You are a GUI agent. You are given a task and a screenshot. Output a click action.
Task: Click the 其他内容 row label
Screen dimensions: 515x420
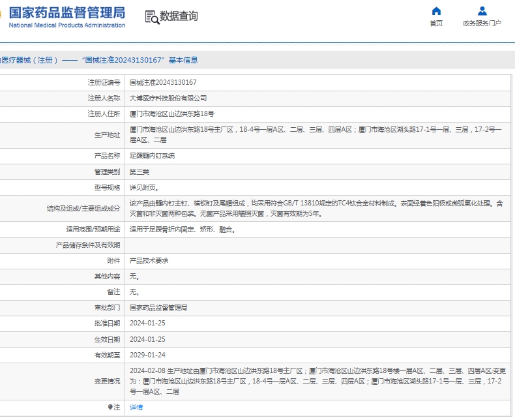point(107,277)
